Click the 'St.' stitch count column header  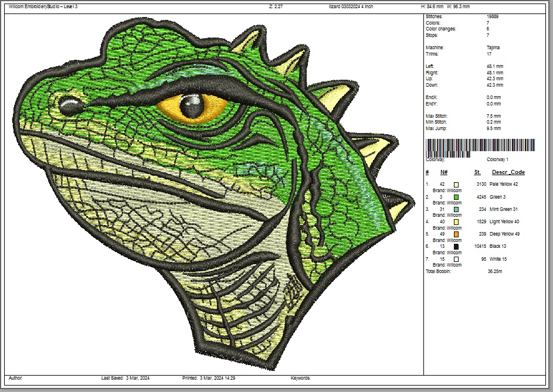(477, 172)
